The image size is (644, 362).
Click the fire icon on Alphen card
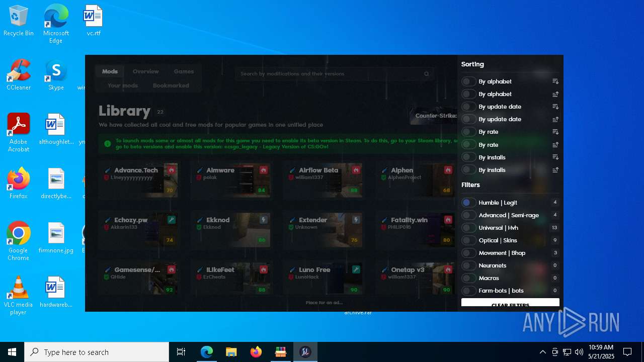[x=448, y=170]
